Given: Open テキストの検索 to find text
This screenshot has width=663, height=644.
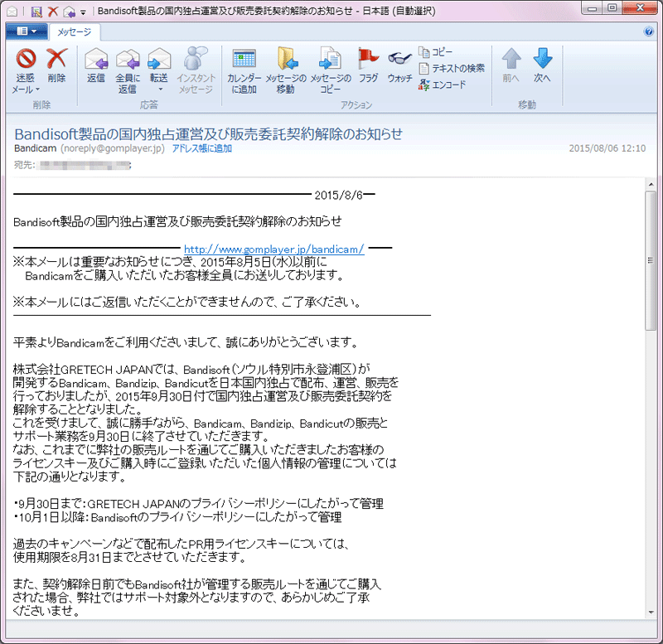Looking at the screenshot, I should point(452,68).
